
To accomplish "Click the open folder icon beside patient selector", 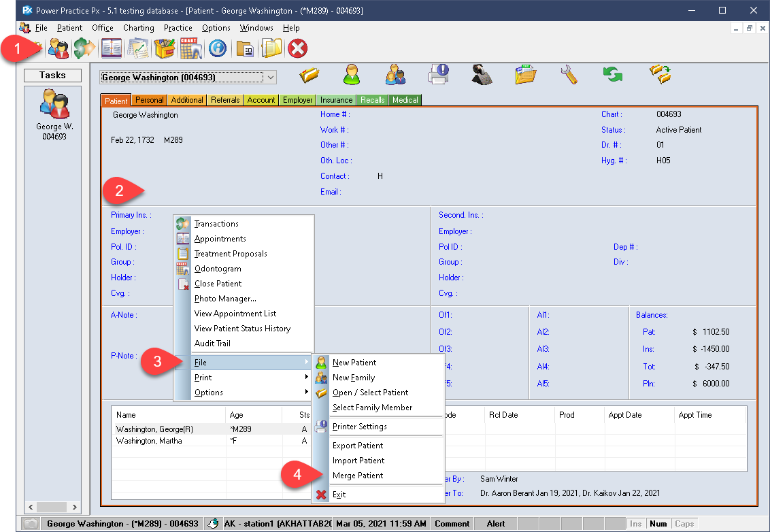I will (x=309, y=75).
